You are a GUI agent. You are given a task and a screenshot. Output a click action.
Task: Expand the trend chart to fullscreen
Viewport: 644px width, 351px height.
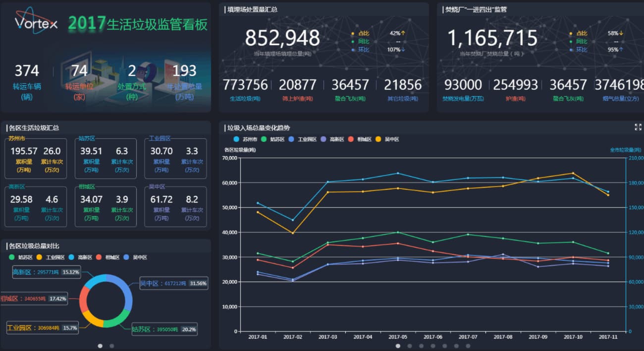[638, 127]
